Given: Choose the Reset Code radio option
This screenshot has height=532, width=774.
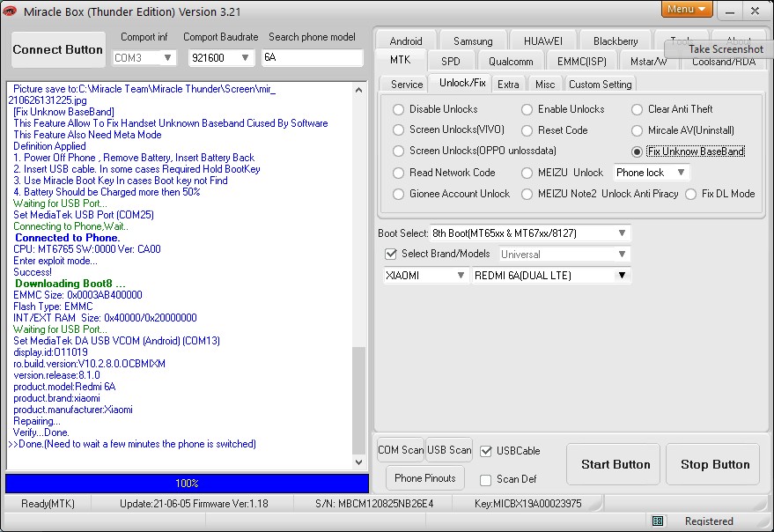Looking at the screenshot, I should click(x=527, y=130).
